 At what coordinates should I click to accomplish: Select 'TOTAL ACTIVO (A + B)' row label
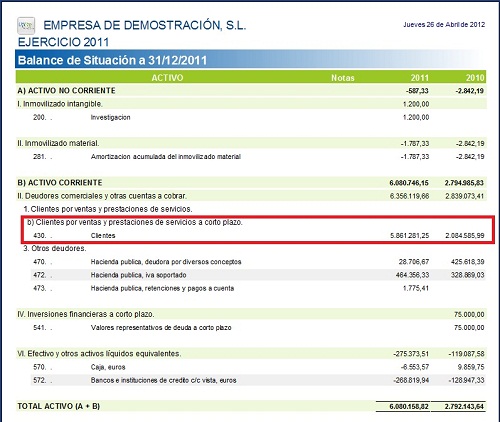click(58, 406)
